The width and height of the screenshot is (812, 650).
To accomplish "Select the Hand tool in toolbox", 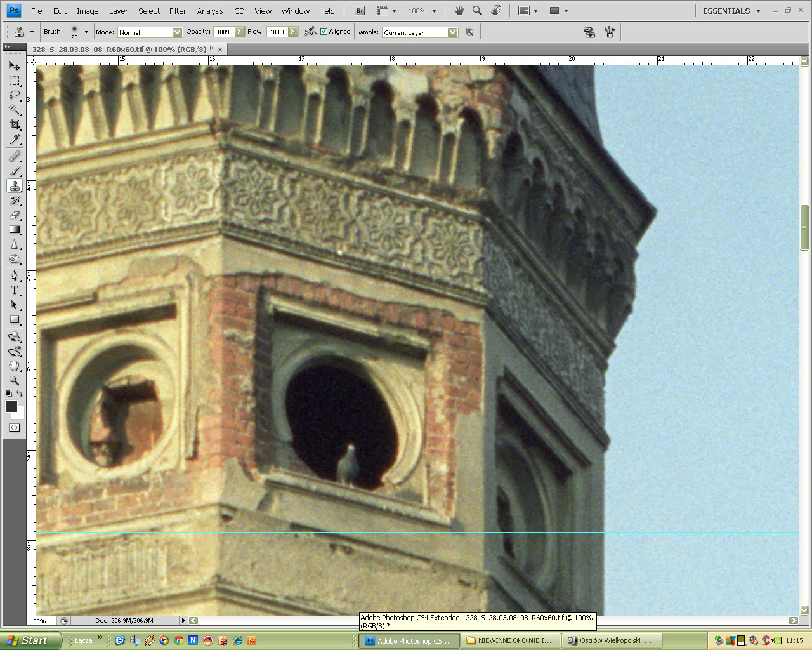I will click(14, 366).
